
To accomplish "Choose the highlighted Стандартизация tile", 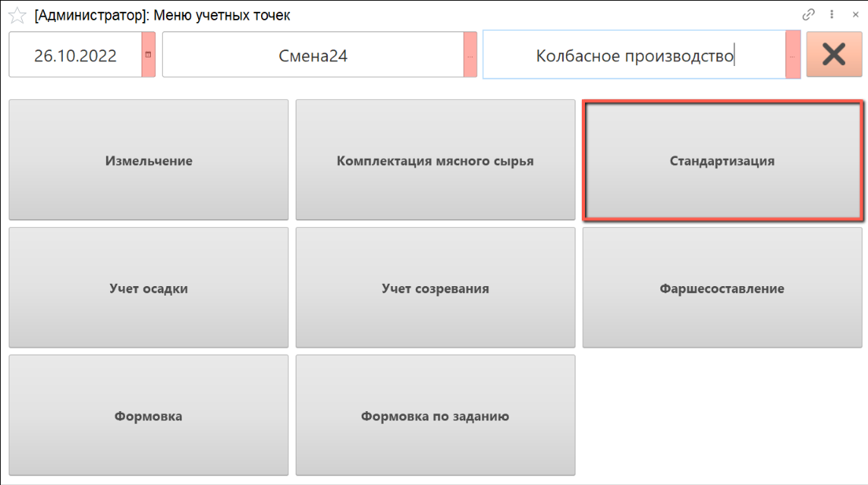I will 722,160.
